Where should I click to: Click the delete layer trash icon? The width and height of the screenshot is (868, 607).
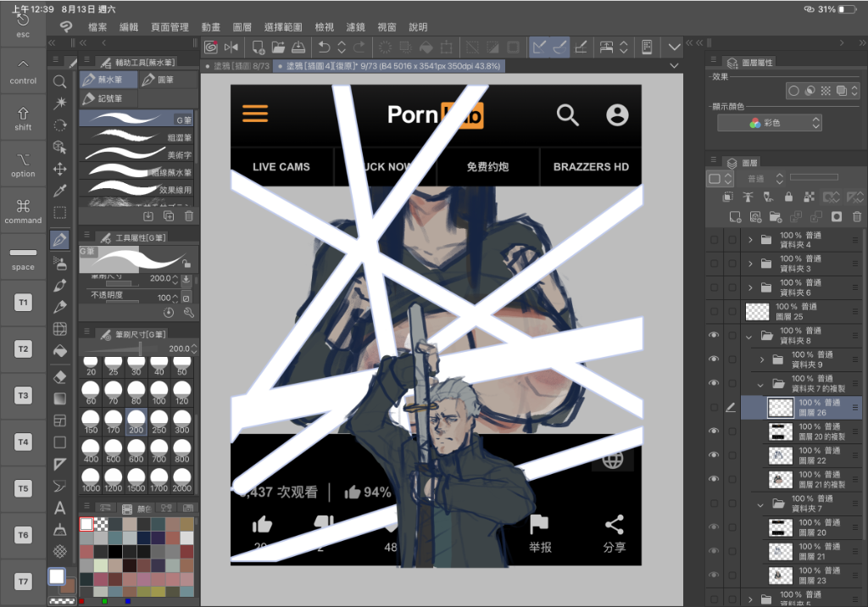pyautogui.click(x=857, y=217)
